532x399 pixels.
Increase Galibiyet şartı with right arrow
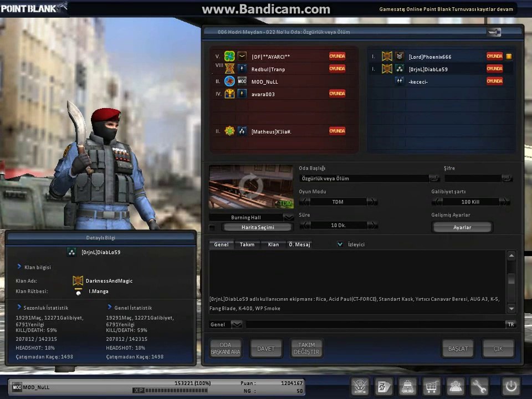coord(504,202)
